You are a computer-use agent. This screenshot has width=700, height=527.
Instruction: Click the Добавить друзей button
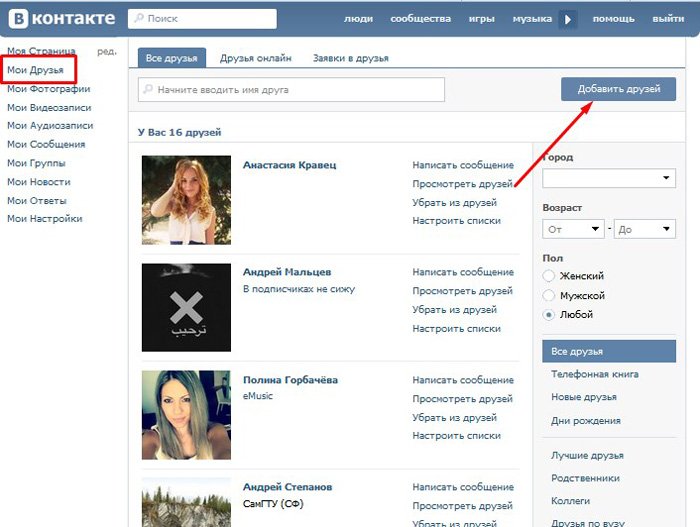618,89
